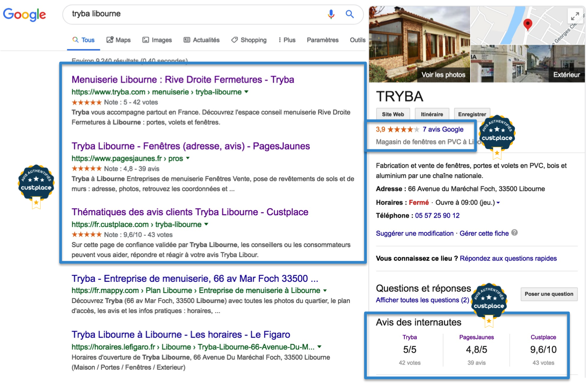Image resolution: width=588 pixels, height=384 pixels.
Task: Open Paramètres menu
Action: (323, 40)
